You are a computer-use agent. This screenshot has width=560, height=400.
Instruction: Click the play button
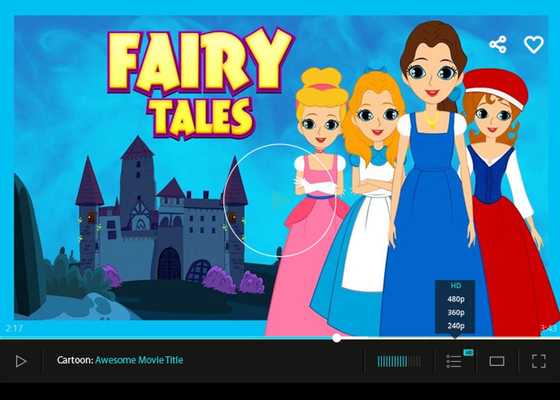21,361
